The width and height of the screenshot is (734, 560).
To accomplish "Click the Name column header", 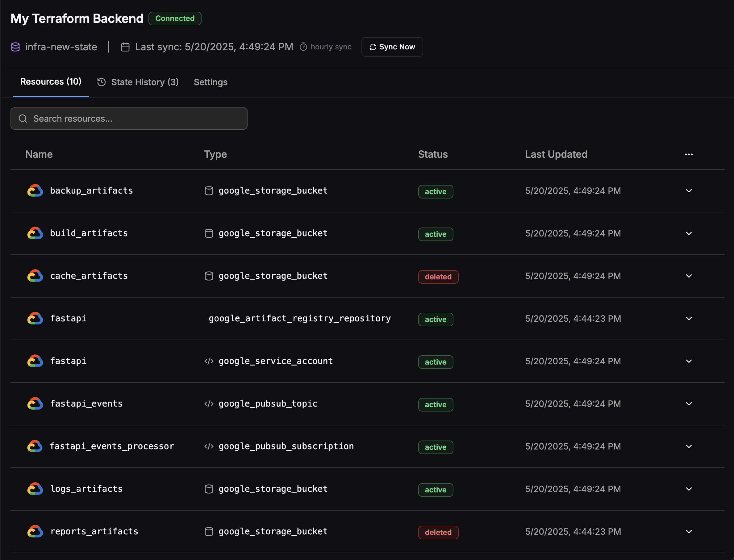I will [x=39, y=154].
